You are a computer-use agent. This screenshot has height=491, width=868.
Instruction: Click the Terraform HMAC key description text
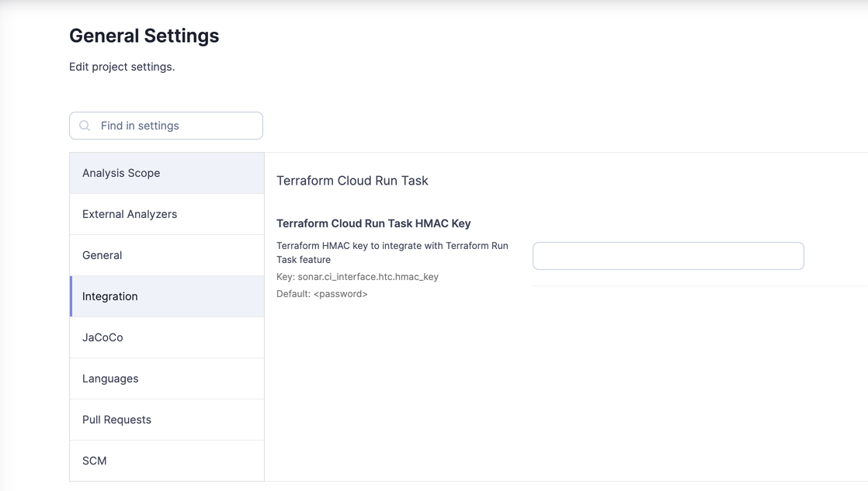[x=392, y=252]
